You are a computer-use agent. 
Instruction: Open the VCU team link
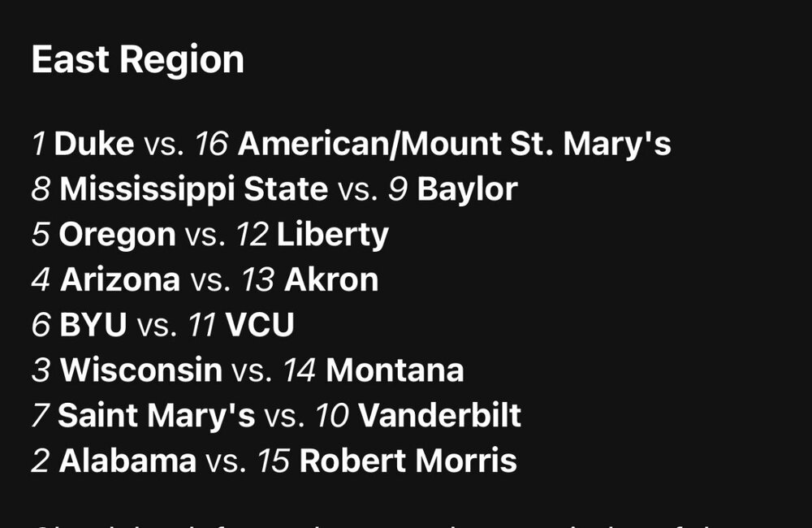coord(260,326)
